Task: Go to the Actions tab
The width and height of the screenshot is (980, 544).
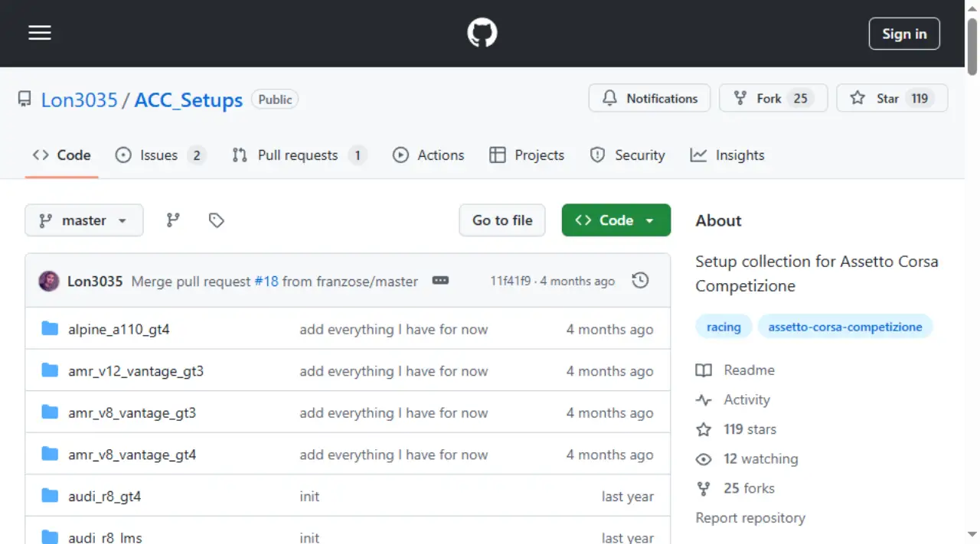Action: click(428, 155)
